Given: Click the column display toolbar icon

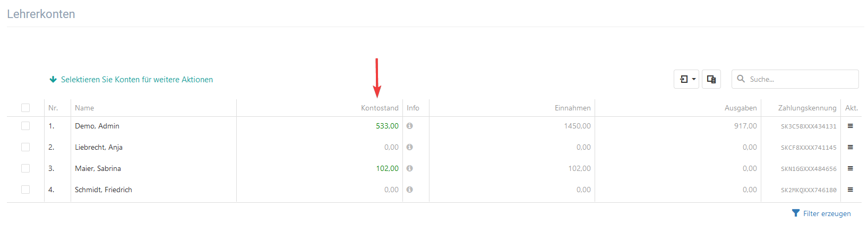Looking at the screenshot, I should (x=711, y=79).
